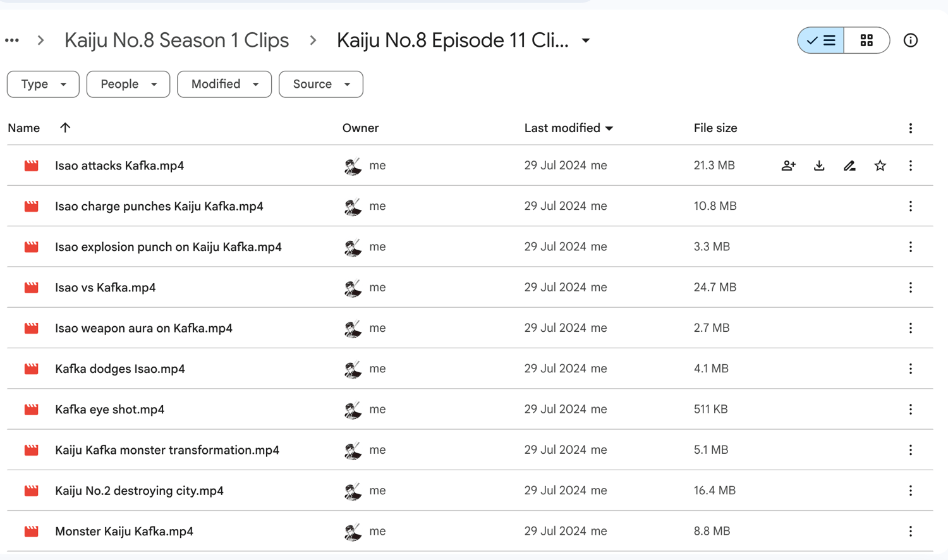
Task: Open more actions for Kafka dodges Isao.mp4
Action: tap(911, 368)
